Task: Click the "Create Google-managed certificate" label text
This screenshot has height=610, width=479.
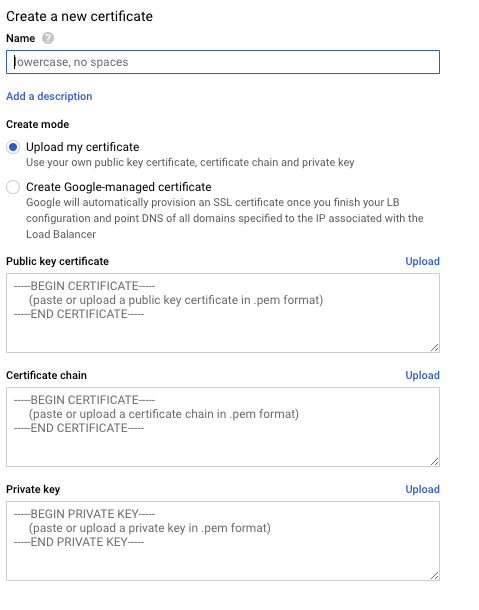Action: tap(119, 187)
